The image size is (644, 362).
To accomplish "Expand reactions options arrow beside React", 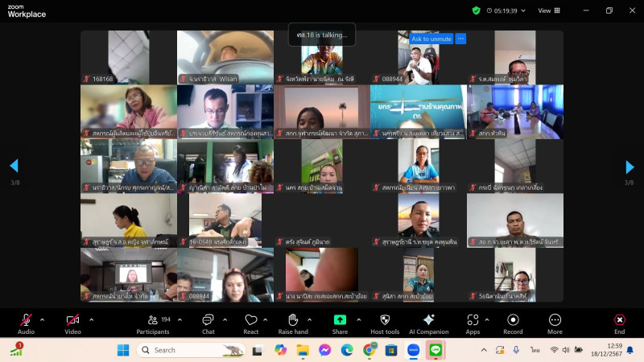I will (266, 319).
